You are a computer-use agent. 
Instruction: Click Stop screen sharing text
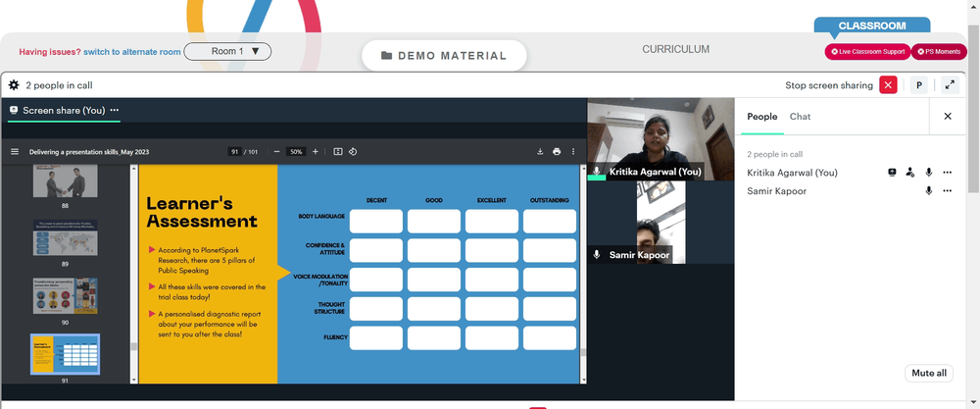point(829,85)
